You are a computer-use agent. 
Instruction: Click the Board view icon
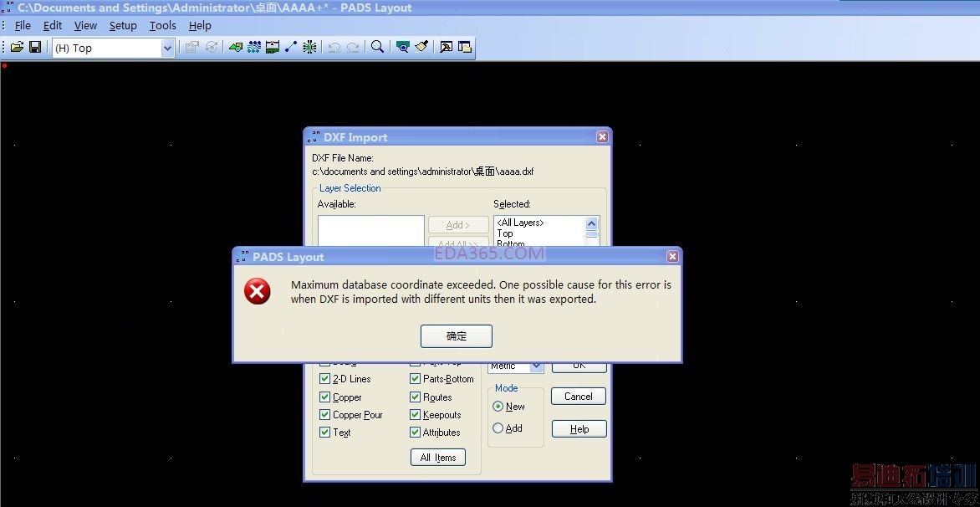click(x=403, y=47)
